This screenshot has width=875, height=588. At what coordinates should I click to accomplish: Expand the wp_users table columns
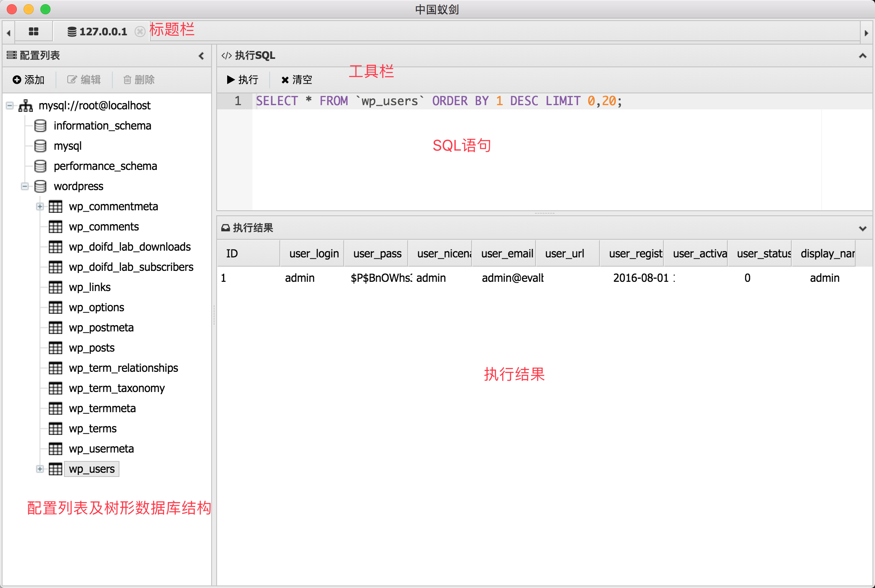coord(40,469)
